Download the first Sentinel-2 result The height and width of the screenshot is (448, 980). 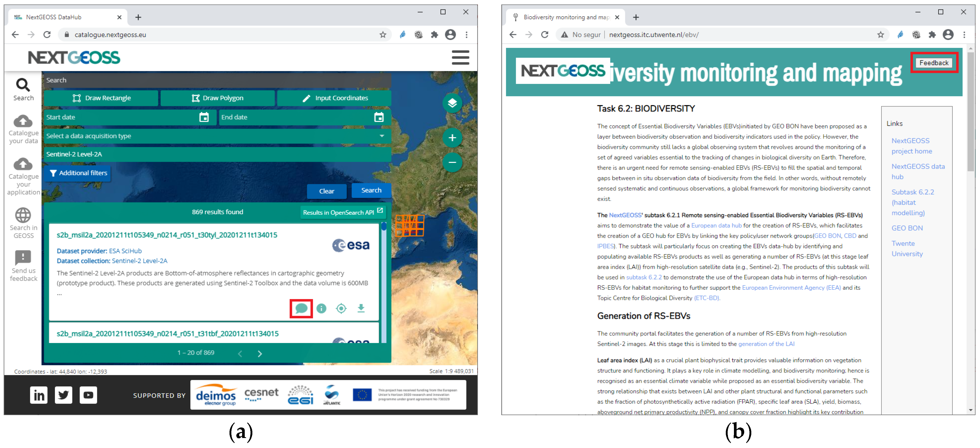point(361,308)
